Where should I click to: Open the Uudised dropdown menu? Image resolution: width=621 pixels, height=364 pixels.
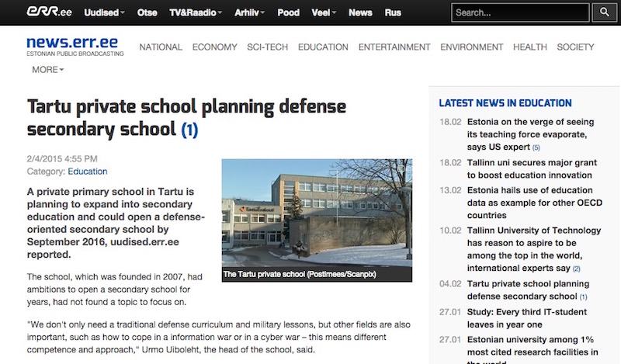point(104,12)
